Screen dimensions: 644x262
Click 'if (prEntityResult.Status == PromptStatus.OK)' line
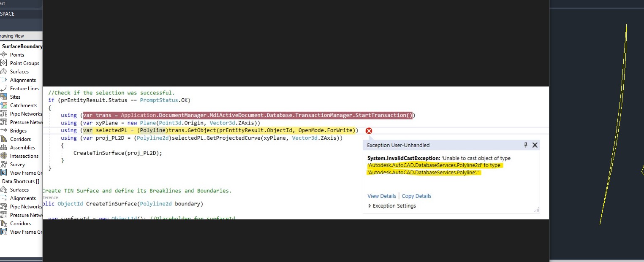[x=120, y=100]
